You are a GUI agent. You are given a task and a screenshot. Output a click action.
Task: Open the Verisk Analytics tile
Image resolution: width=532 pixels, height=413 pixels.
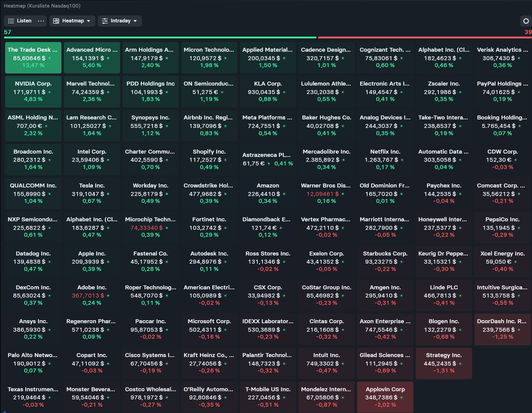[x=503, y=58]
